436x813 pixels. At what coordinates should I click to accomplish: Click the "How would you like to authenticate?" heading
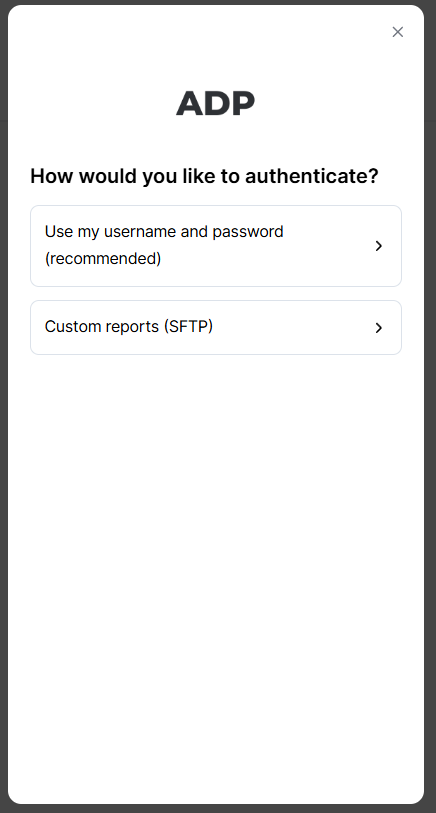(204, 176)
